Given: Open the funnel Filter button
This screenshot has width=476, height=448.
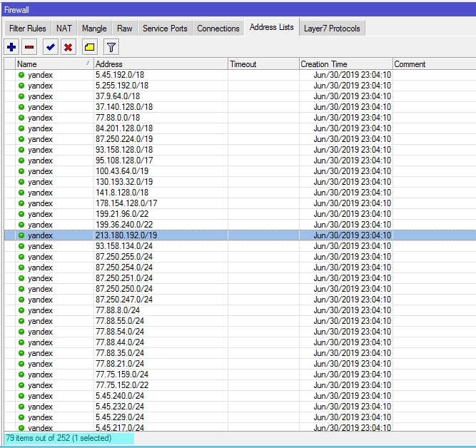Looking at the screenshot, I should point(111,47).
